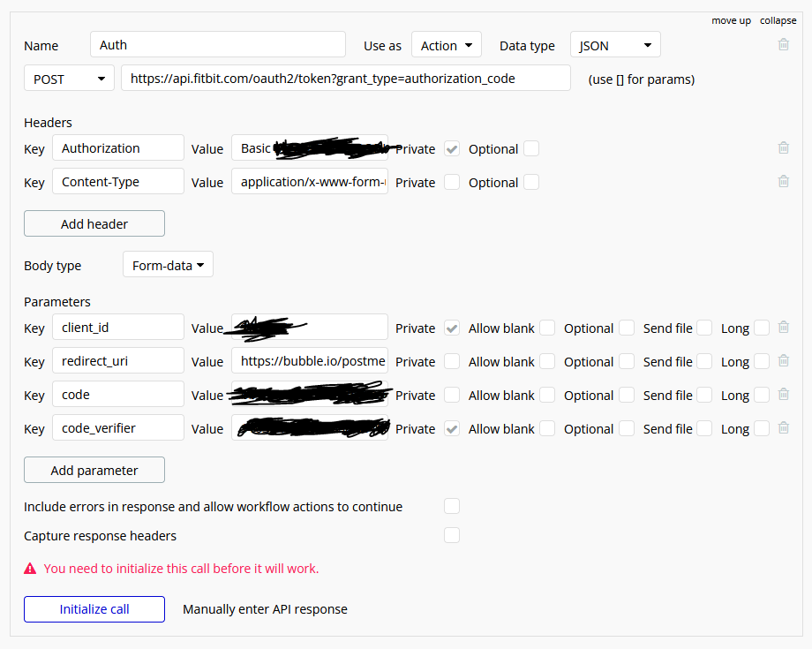The image size is (812, 649).
Task: Mark code parameter as Private
Action: [x=452, y=396]
